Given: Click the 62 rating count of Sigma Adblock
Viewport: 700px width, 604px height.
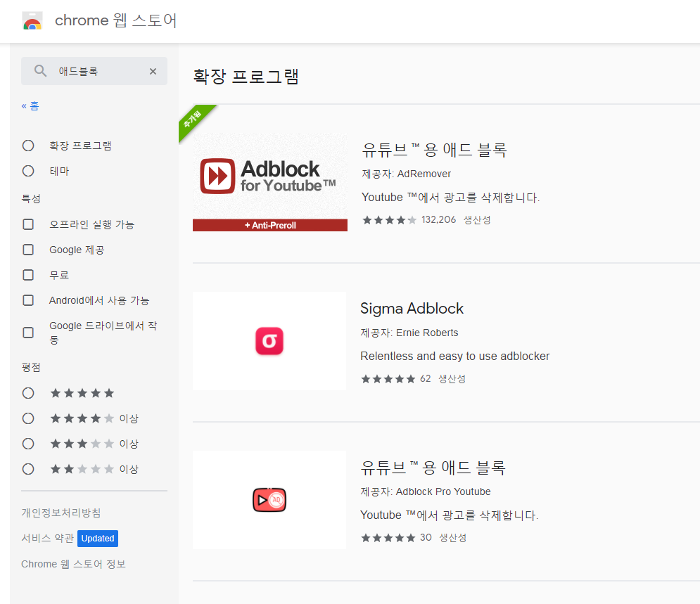Looking at the screenshot, I should pyautogui.click(x=426, y=379).
